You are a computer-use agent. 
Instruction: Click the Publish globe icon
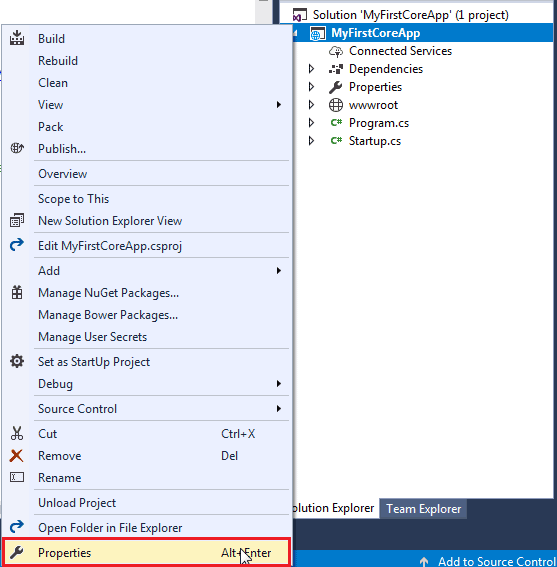pos(17,148)
